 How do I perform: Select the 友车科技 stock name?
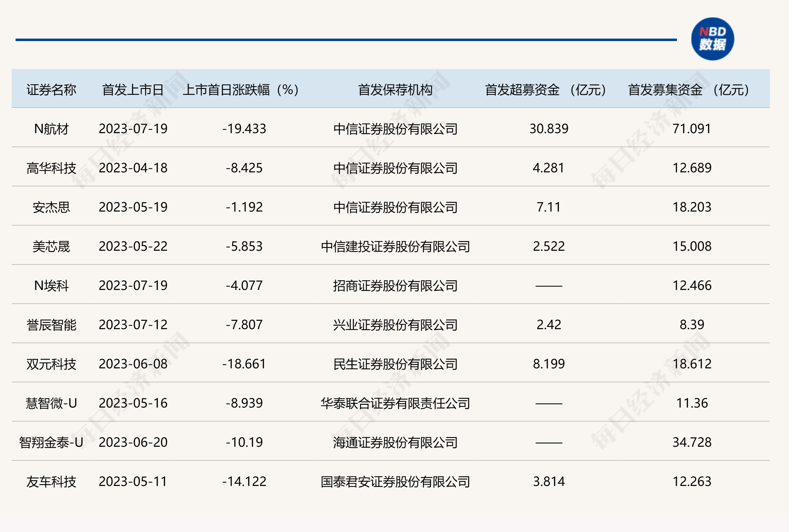click(x=51, y=482)
